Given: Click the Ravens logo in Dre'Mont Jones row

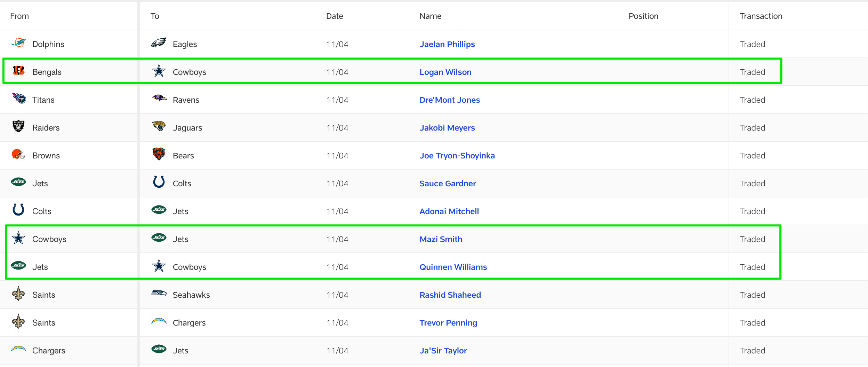Looking at the screenshot, I should point(159,98).
